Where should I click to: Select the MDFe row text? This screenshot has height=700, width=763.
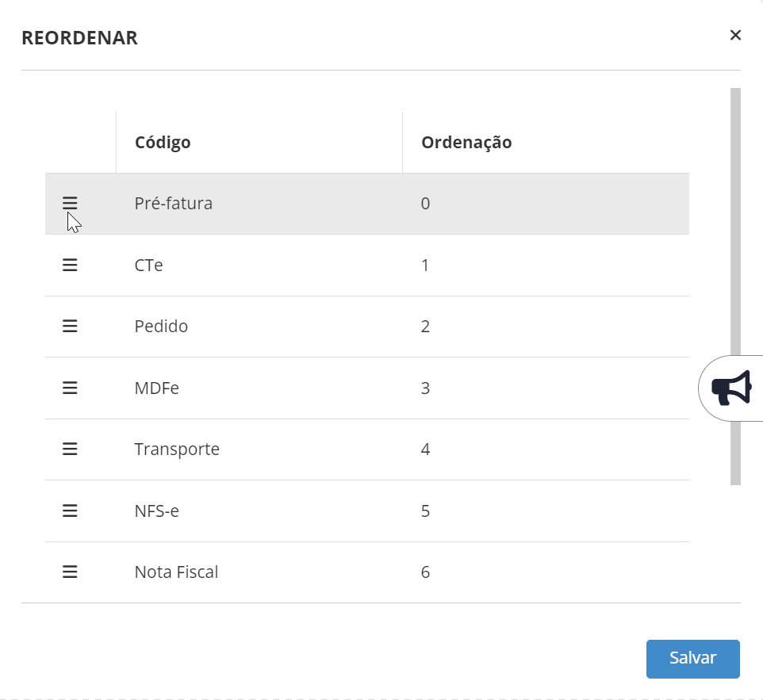click(x=157, y=388)
